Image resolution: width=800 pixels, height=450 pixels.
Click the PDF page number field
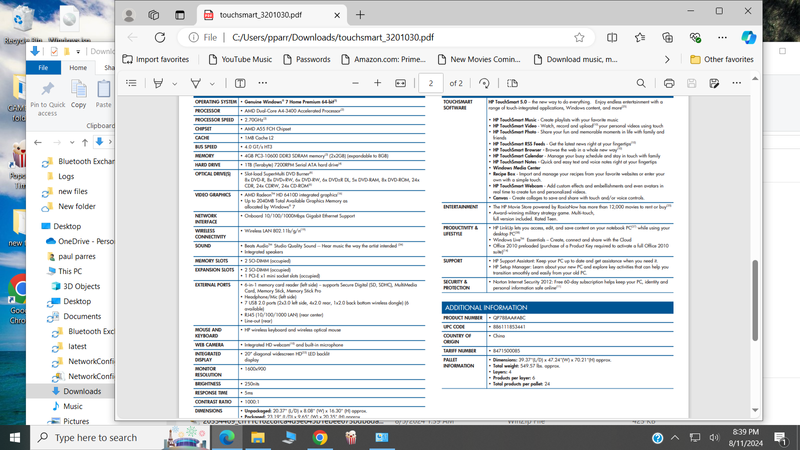click(x=430, y=83)
